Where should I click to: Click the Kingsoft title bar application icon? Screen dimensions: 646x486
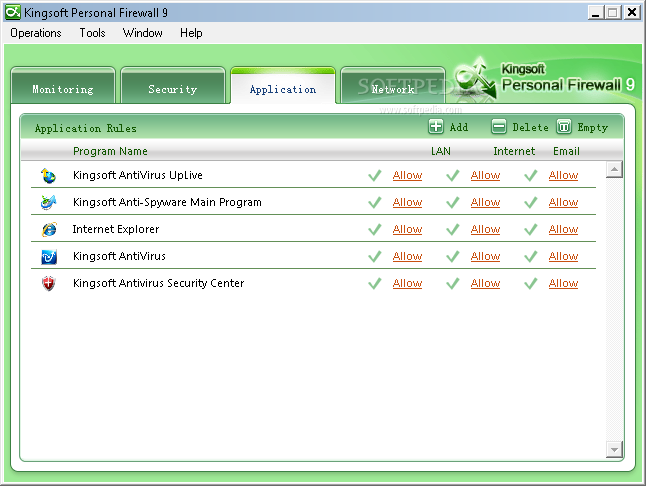12,12
